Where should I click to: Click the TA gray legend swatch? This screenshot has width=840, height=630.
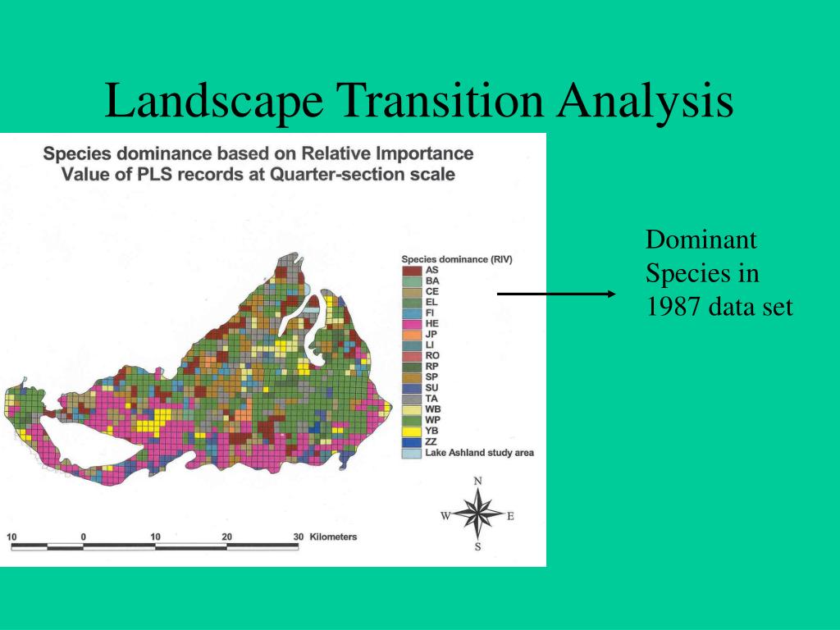click(412, 399)
